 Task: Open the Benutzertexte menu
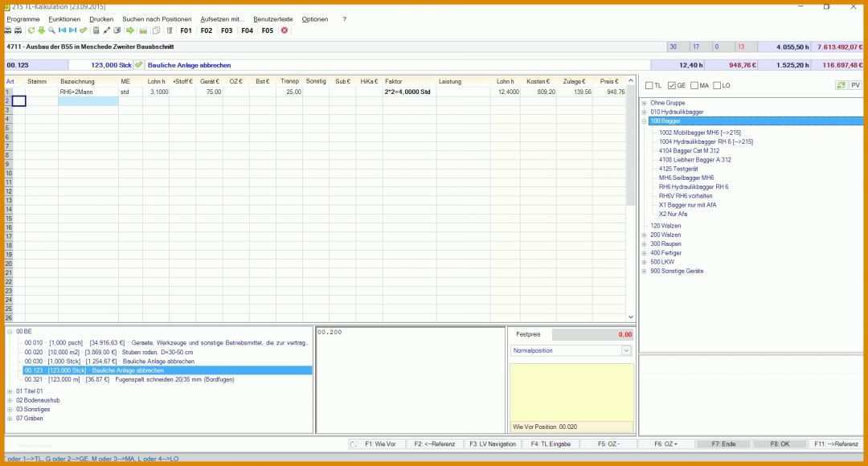(x=273, y=18)
